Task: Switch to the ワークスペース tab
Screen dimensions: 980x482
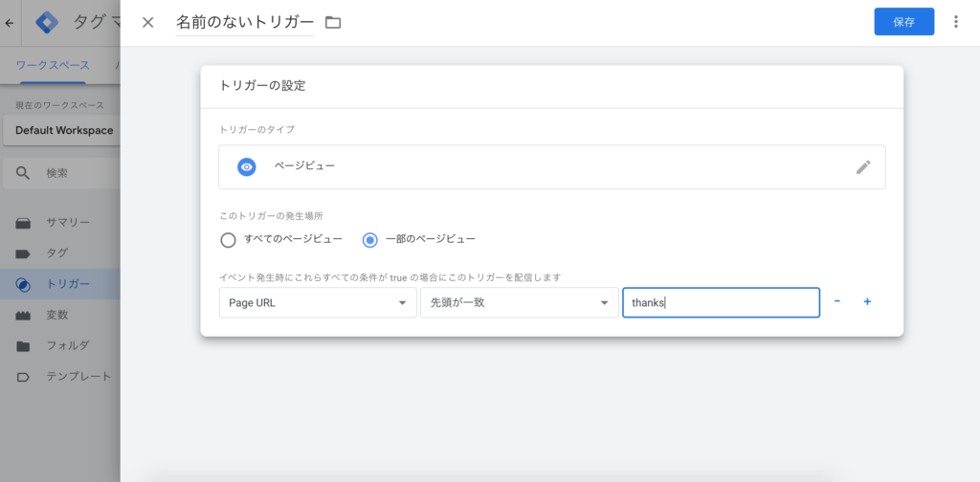Action: 54,65
